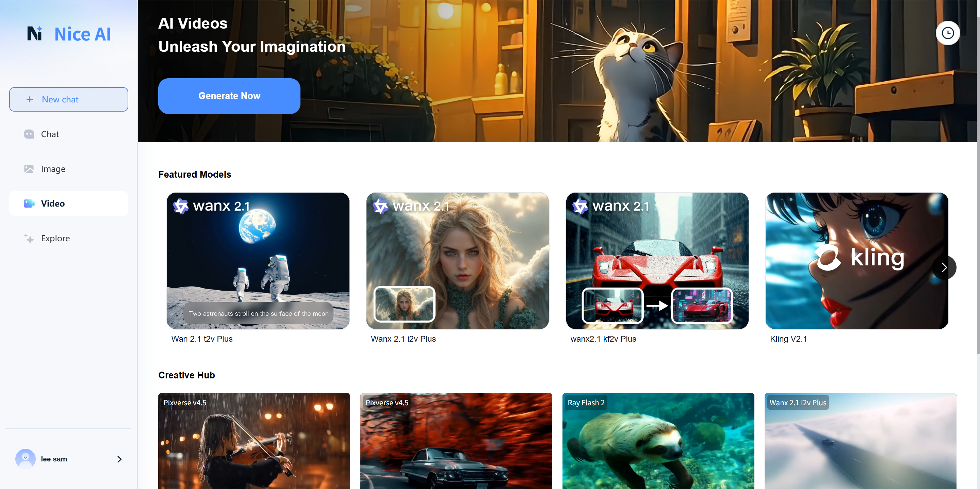Click the Nice AI logo icon

(35, 33)
